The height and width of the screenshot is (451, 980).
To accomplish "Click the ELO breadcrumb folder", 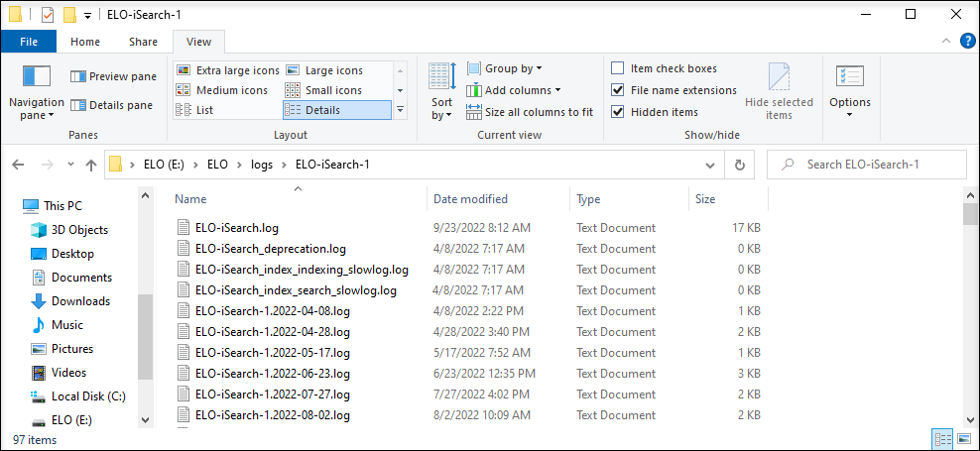I will click(x=218, y=165).
